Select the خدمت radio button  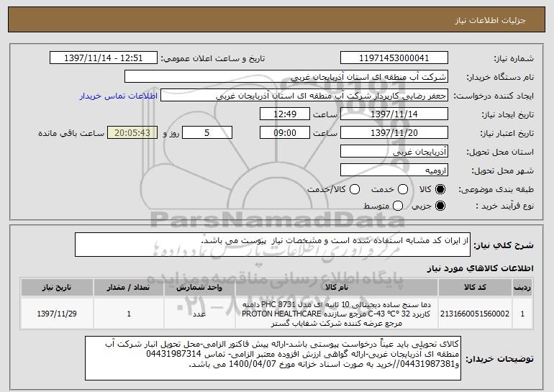tap(403, 189)
